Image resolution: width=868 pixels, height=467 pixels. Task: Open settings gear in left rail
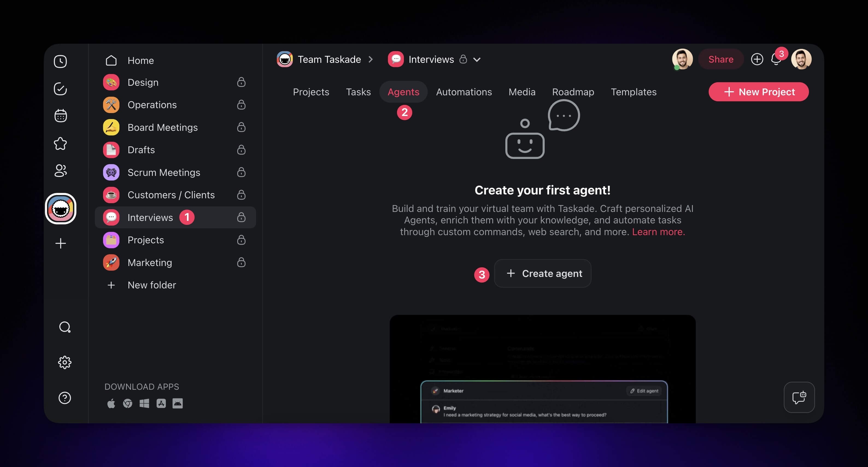coord(64,362)
